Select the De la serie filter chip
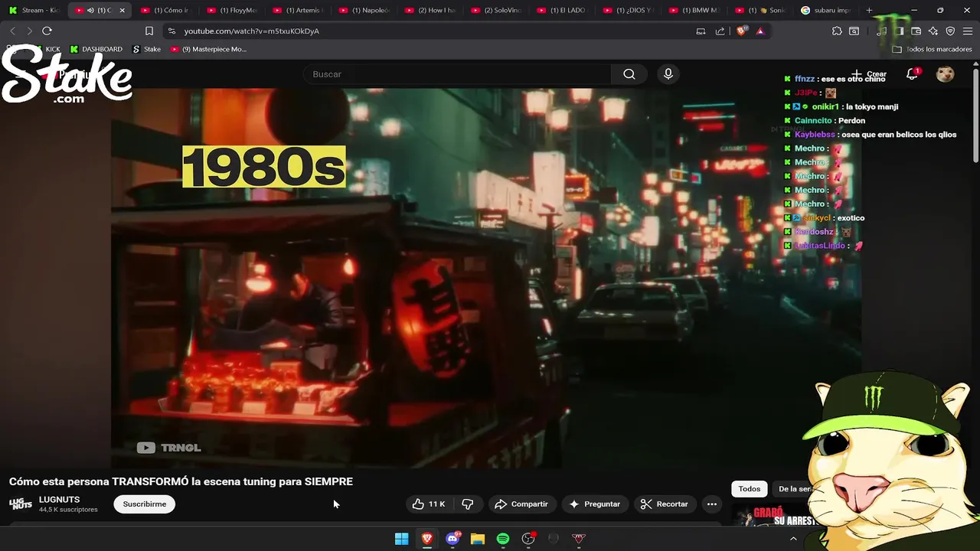This screenshot has height=551, width=980. point(795,489)
